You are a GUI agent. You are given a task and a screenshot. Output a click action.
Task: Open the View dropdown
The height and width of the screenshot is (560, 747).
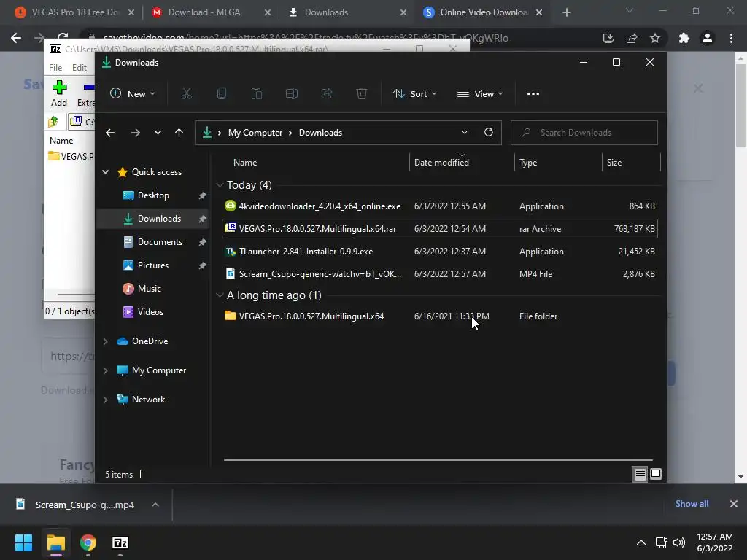(x=480, y=94)
